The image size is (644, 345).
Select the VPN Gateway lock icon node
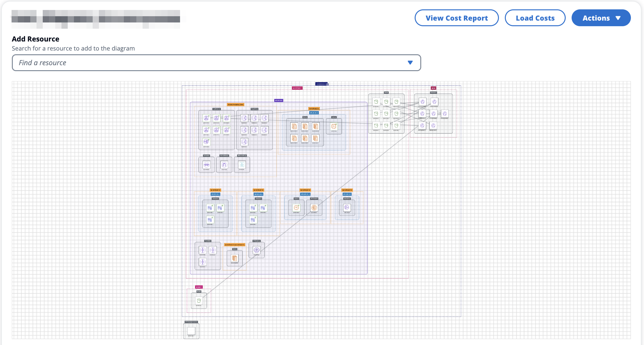pyautogui.click(x=256, y=250)
